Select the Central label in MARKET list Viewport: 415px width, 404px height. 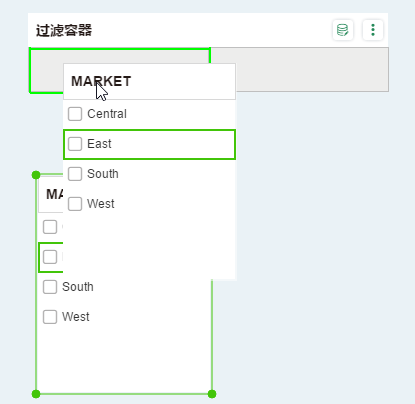tap(107, 114)
